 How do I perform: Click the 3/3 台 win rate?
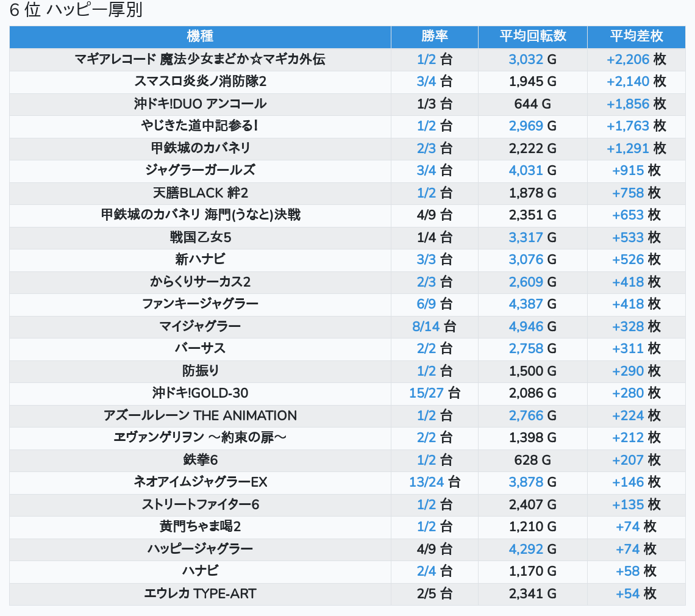point(434,259)
